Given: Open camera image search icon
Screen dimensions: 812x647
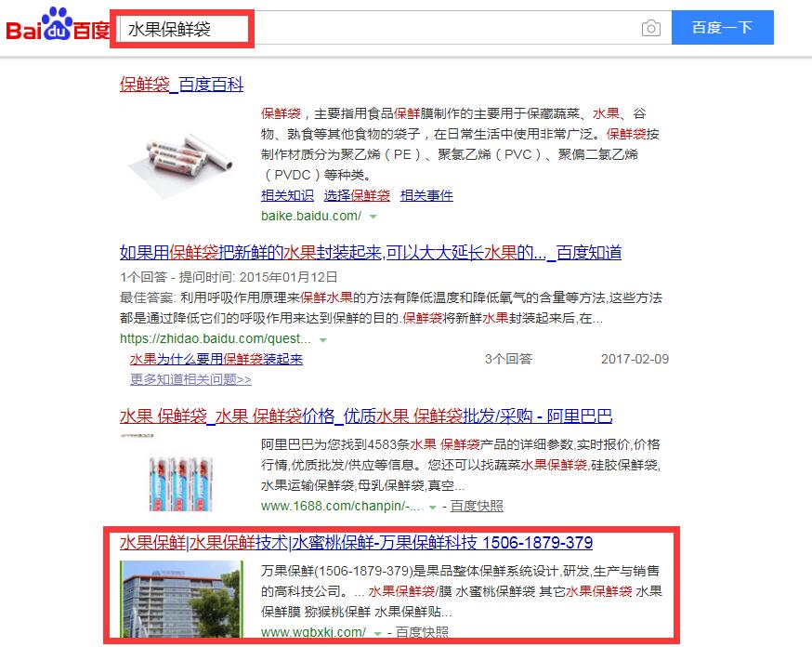Looking at the screenshot, I should tap(651, 28).
